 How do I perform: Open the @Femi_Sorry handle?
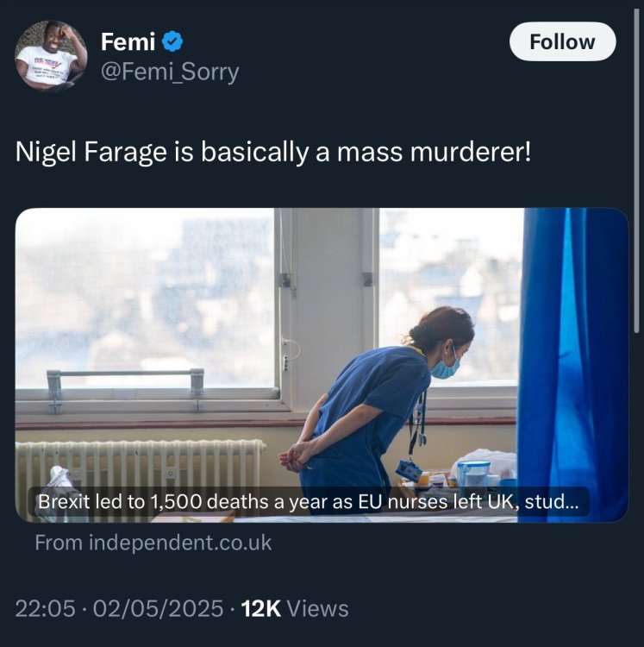click(170, 72)
